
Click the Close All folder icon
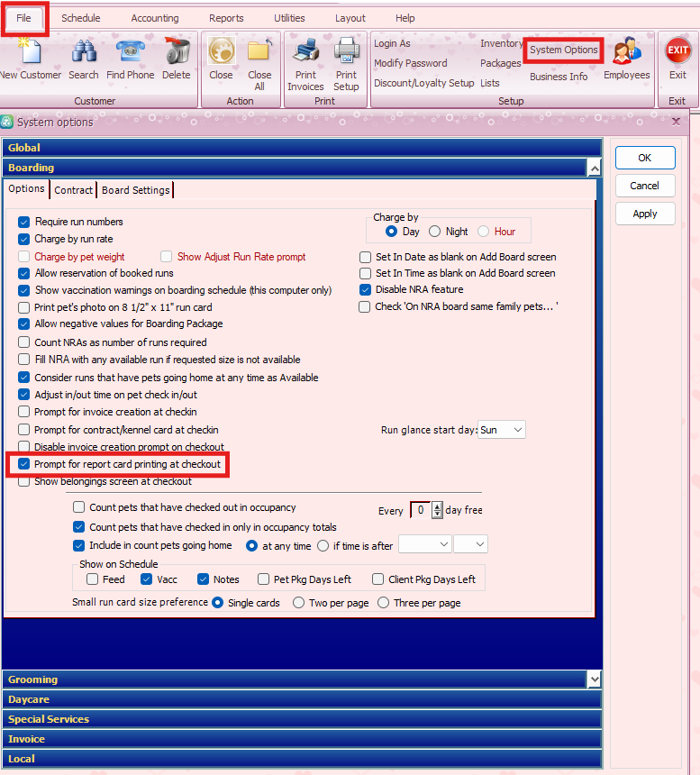[x=259, y=50]
